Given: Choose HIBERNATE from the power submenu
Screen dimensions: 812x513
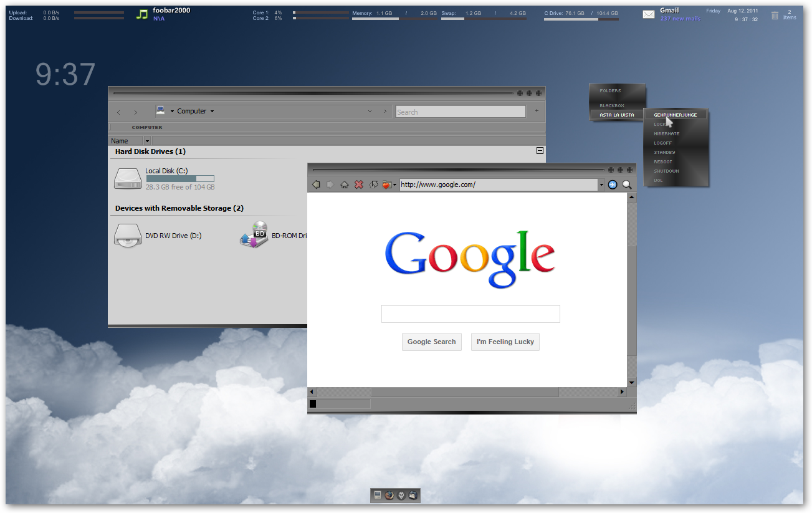Looking at the screenshot, I should point(667,133).
